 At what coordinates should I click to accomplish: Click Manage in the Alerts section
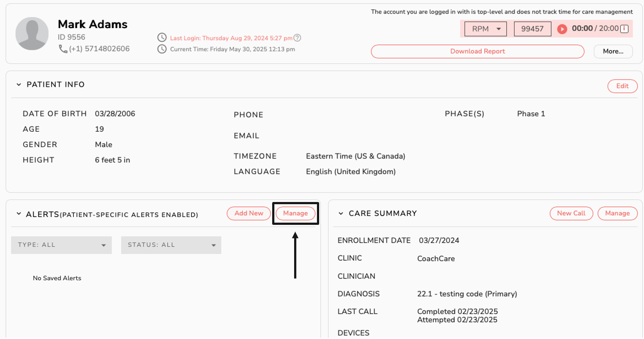pyautogui.click(x=295, y=213)
